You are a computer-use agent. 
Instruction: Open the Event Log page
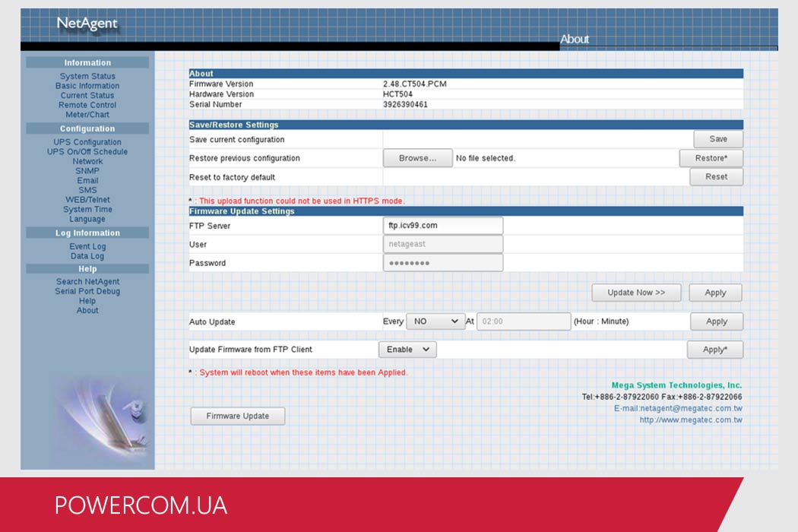87,246
